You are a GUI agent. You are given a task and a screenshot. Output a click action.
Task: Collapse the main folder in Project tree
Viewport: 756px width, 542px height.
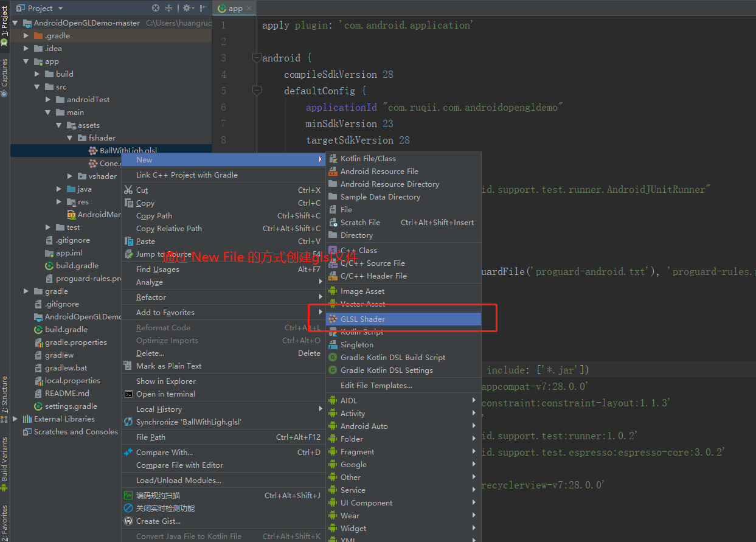[49, 112]
